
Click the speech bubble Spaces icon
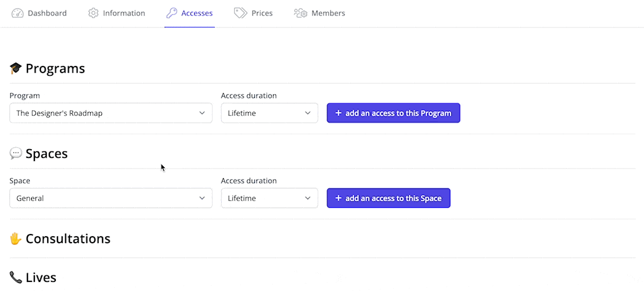coord(16,154)
